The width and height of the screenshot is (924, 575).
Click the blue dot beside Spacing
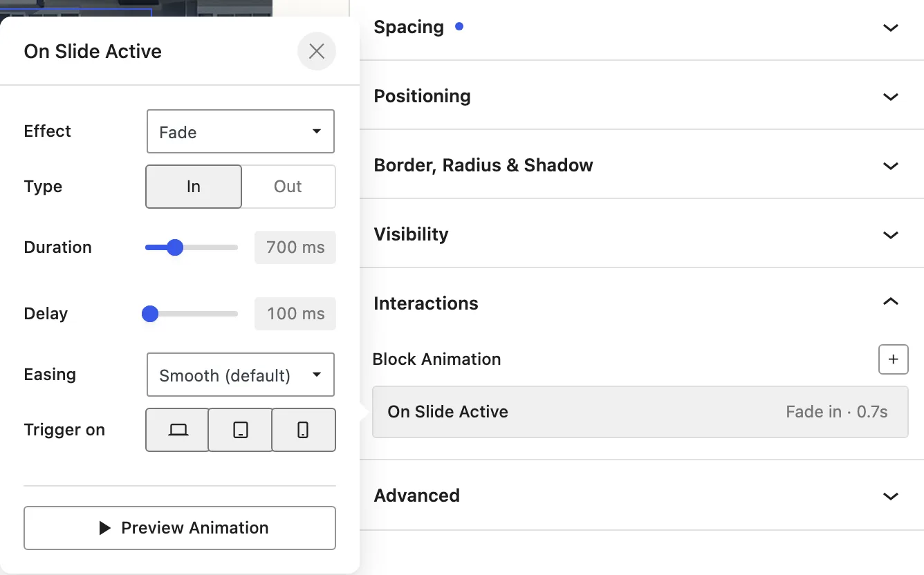(x=459, y=27)
